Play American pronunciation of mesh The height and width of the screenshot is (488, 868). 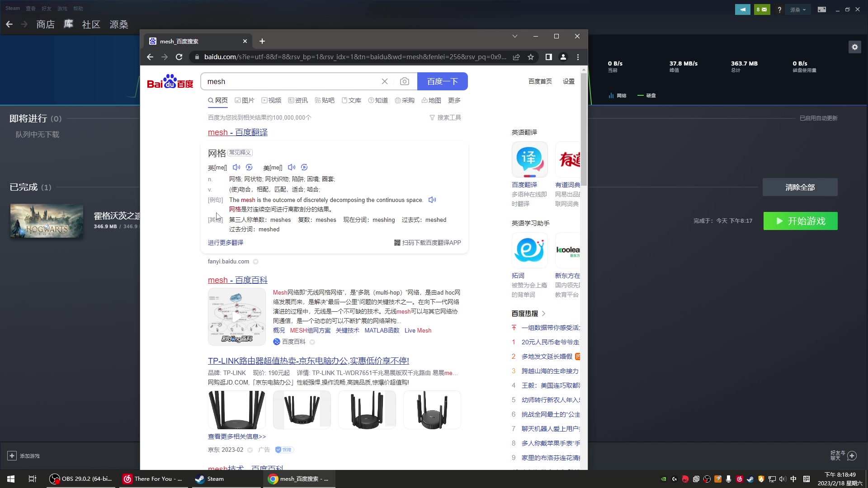point(292,167)
